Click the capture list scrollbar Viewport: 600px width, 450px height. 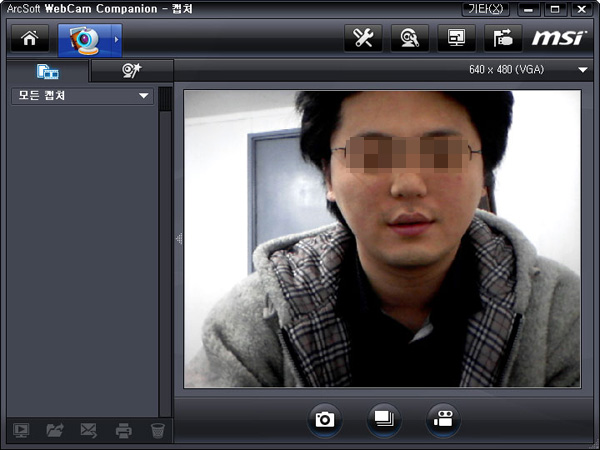click(165, 252)
